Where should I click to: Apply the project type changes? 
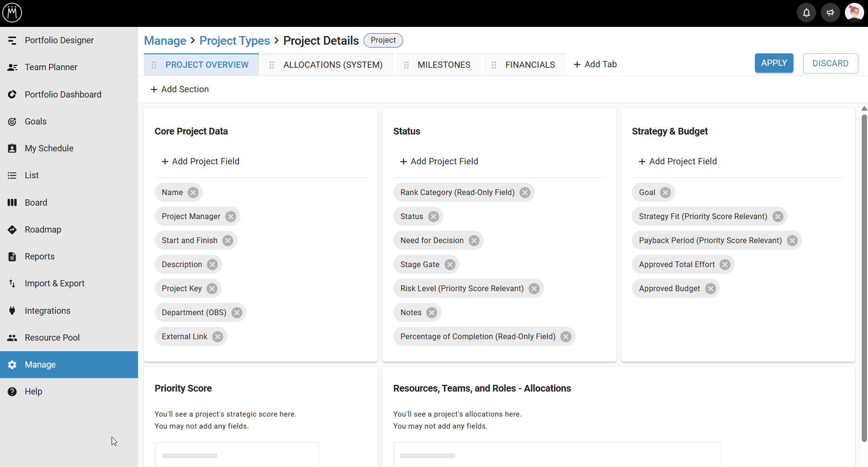(x=774, y=63)
